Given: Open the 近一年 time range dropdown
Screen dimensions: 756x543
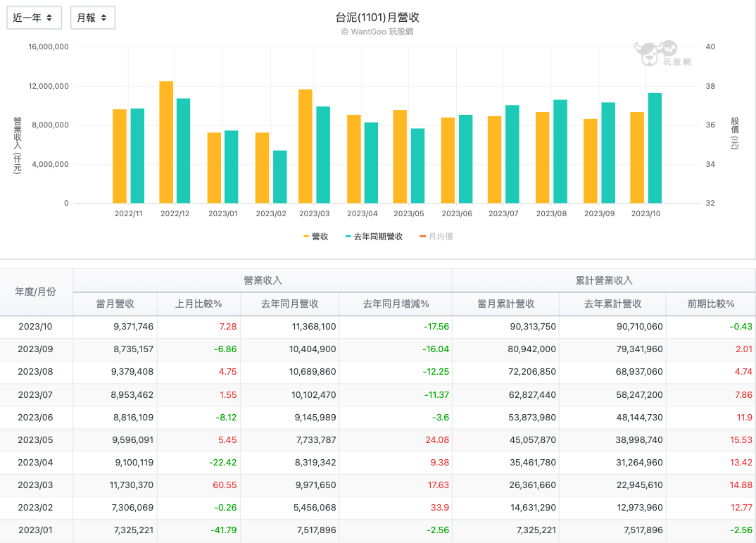Looking at the screenshot, I should pos(34,18).
